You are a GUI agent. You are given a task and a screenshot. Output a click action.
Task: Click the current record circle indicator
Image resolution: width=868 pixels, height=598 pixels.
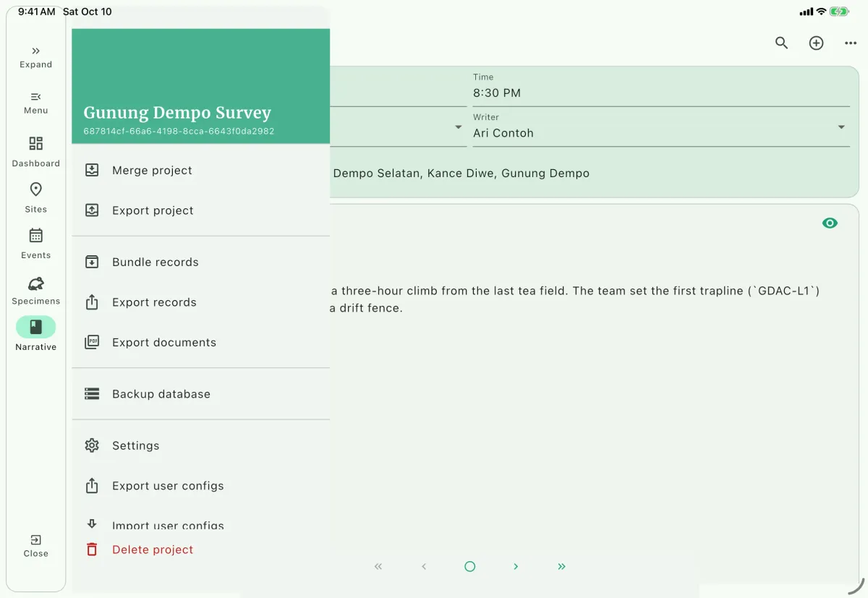point(470,566)
